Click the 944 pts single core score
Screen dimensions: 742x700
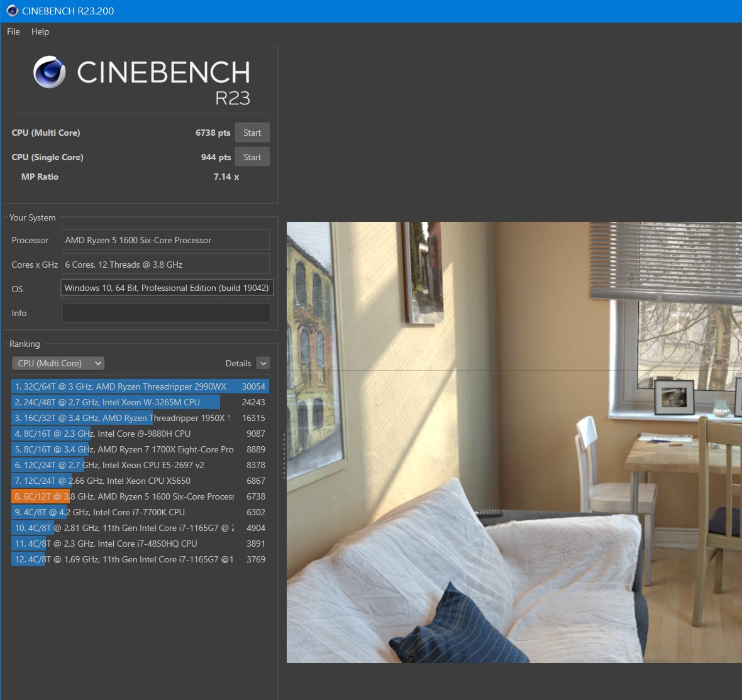[216, 157]
